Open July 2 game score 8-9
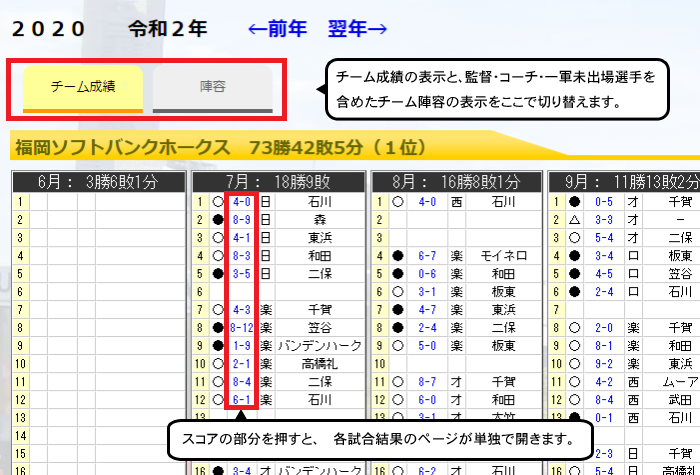Screen dimensions: 700x475 [x=242, y=220]
